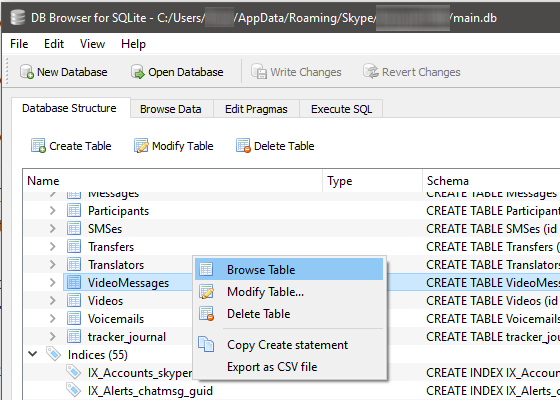This screenshot has width=560, height=400.
Task: Select the VideoMessages table icon
Action: coord(74,282)
